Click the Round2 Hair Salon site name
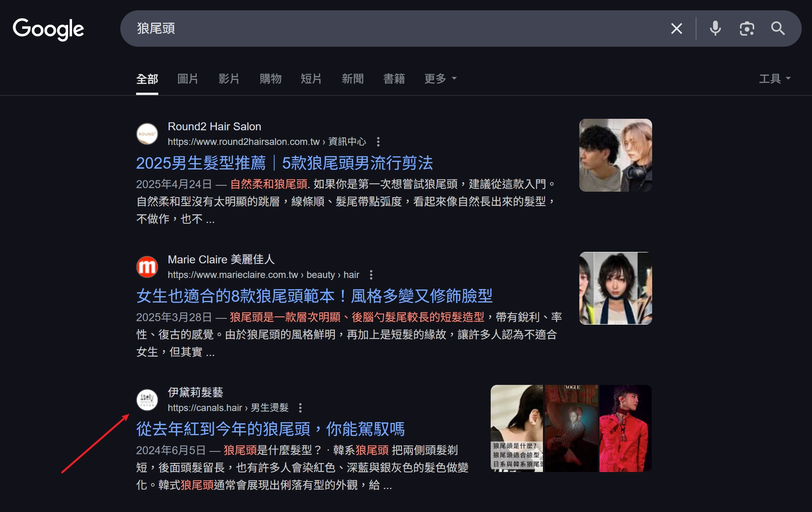 214,127
